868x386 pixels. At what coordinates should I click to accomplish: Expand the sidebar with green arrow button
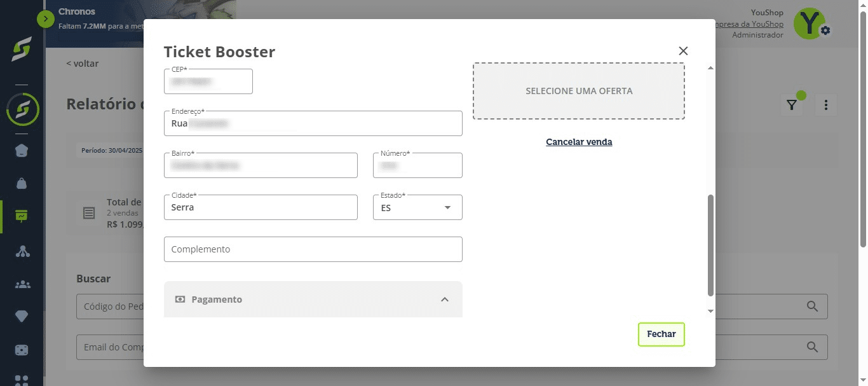[x=46, y=19]
